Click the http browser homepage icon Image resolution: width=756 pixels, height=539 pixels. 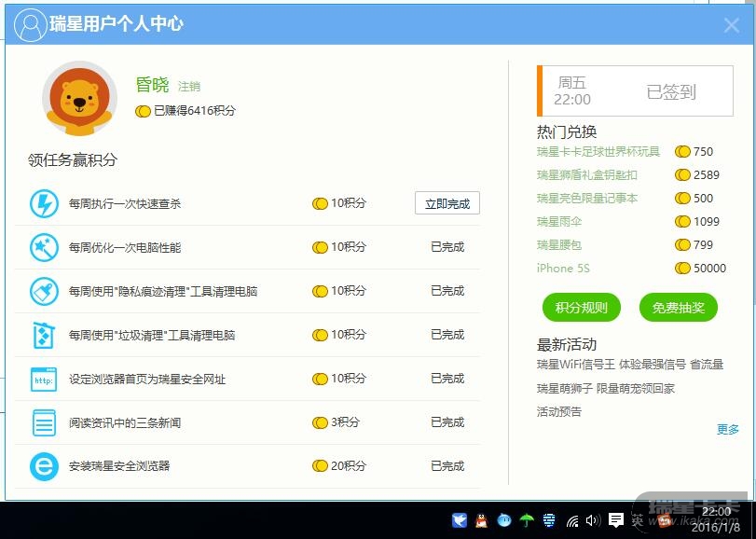point(44,380)
